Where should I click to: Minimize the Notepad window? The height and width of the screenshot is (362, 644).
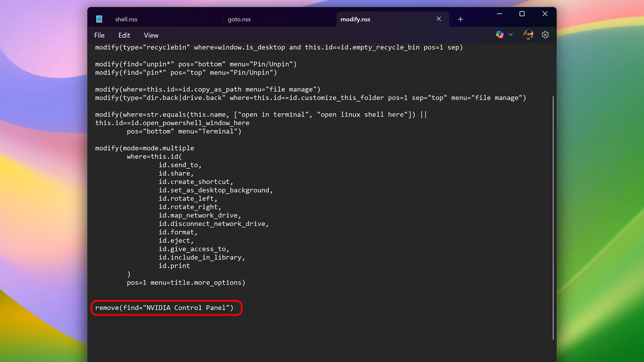(x=499, y=14)
